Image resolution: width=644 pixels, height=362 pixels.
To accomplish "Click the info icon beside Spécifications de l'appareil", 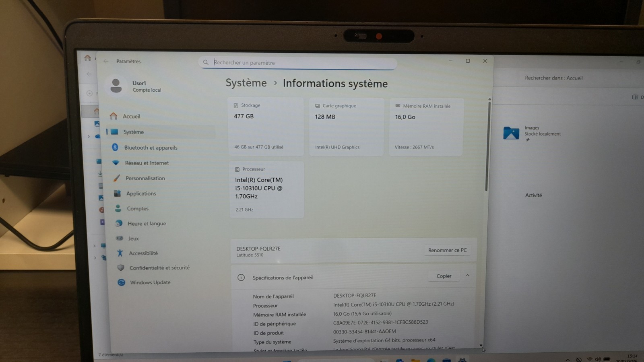I will pos(241,277).
